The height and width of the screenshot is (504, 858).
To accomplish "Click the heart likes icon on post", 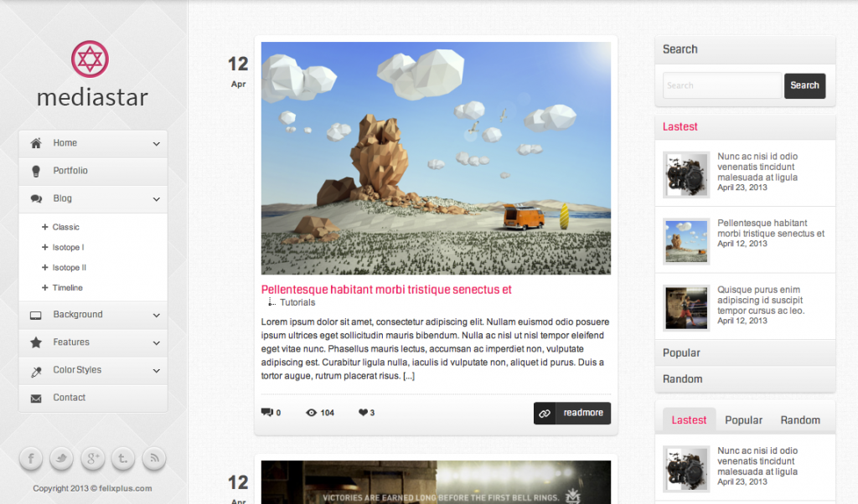I will point(363,413).
